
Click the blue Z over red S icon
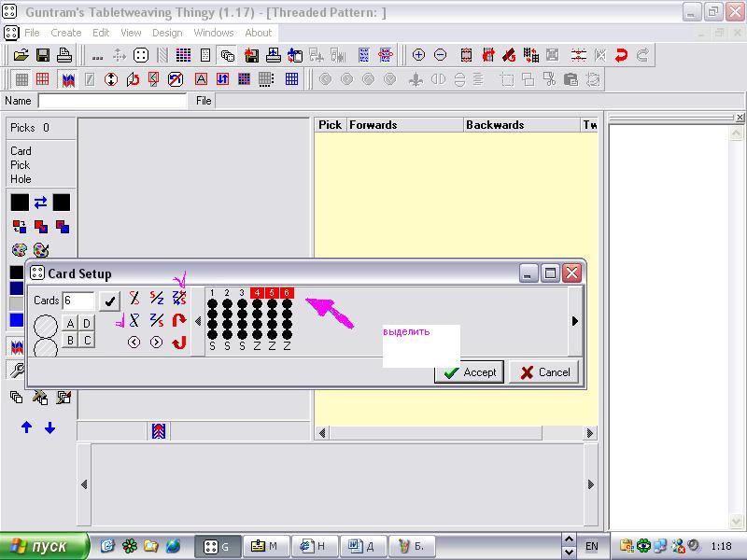click(156, 320)
